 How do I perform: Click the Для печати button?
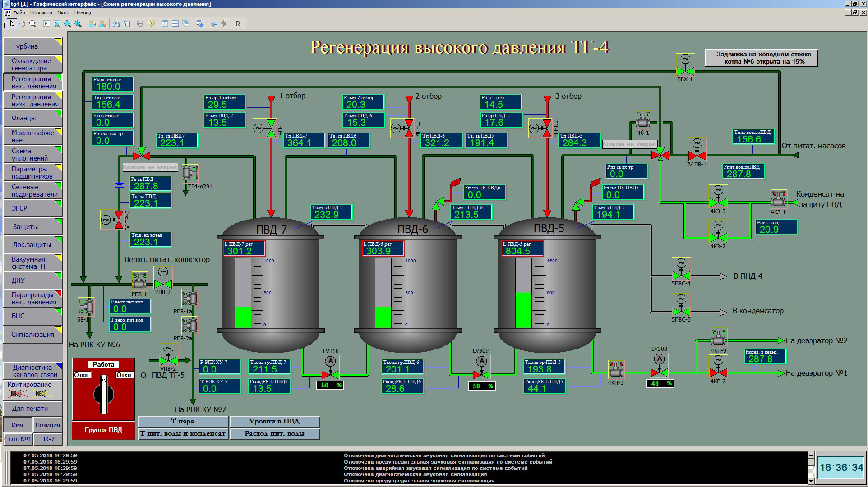[32, 409]
